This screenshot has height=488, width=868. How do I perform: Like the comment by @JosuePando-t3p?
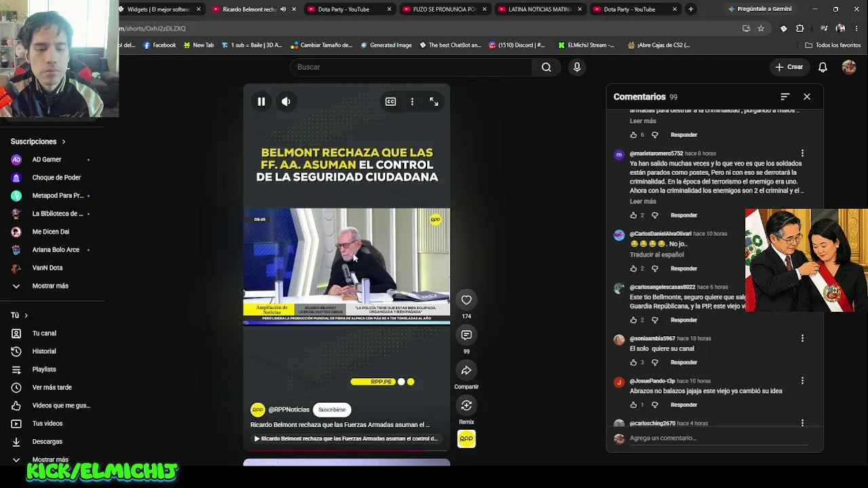(633, 405)
